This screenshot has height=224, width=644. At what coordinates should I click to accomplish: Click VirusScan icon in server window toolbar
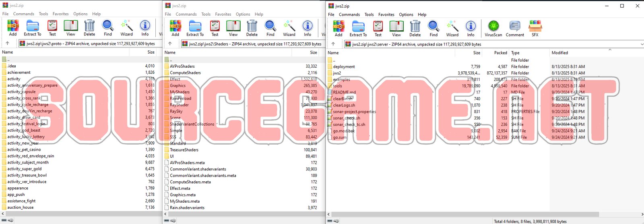pyautogui.click(x=493, y=28)
